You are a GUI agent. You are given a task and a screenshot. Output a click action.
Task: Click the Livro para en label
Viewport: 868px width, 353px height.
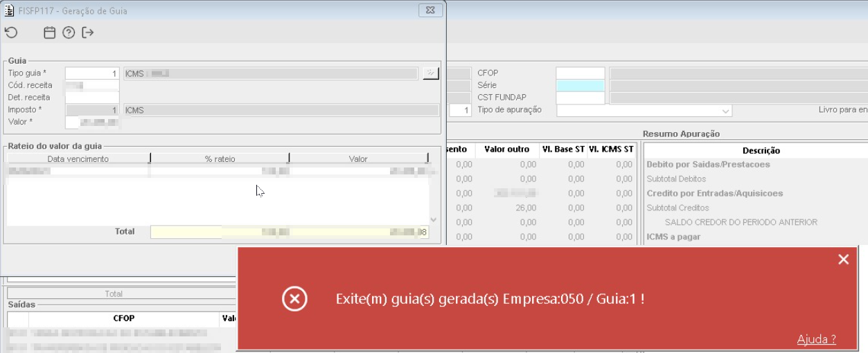(x=842, y=109)
